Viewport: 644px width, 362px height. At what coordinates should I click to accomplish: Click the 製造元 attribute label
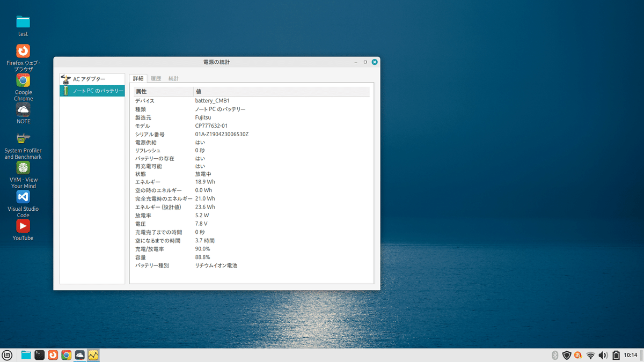tap(143, 117)
